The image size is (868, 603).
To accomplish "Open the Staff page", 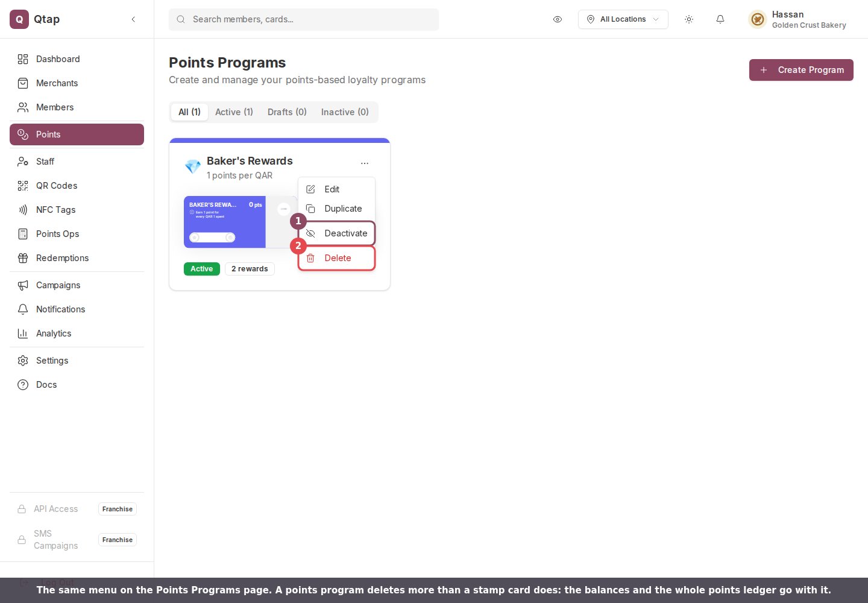I will pyautogui.click(x=77, y=162).
